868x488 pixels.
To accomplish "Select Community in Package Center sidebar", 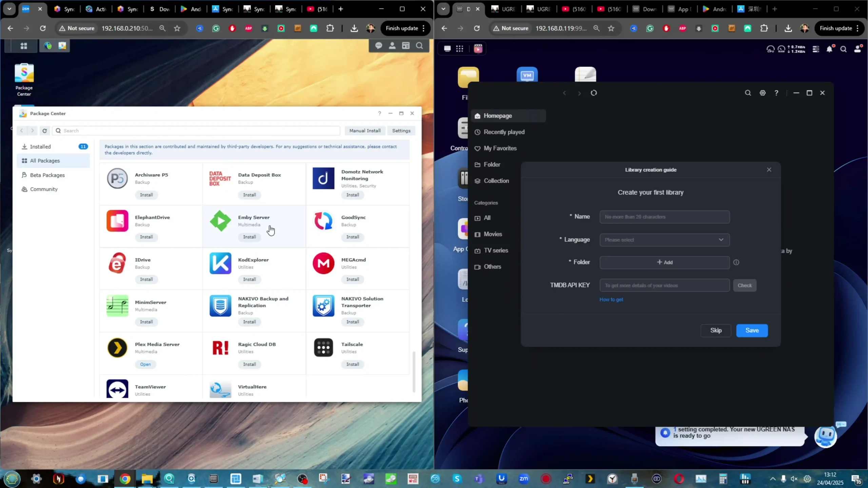I will (53, 189).
